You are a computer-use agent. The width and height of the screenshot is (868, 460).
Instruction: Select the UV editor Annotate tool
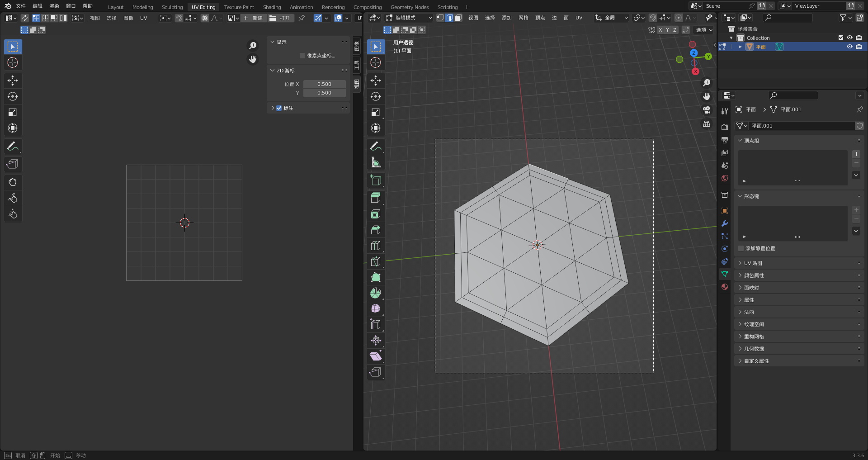click(x=13, y=146)
